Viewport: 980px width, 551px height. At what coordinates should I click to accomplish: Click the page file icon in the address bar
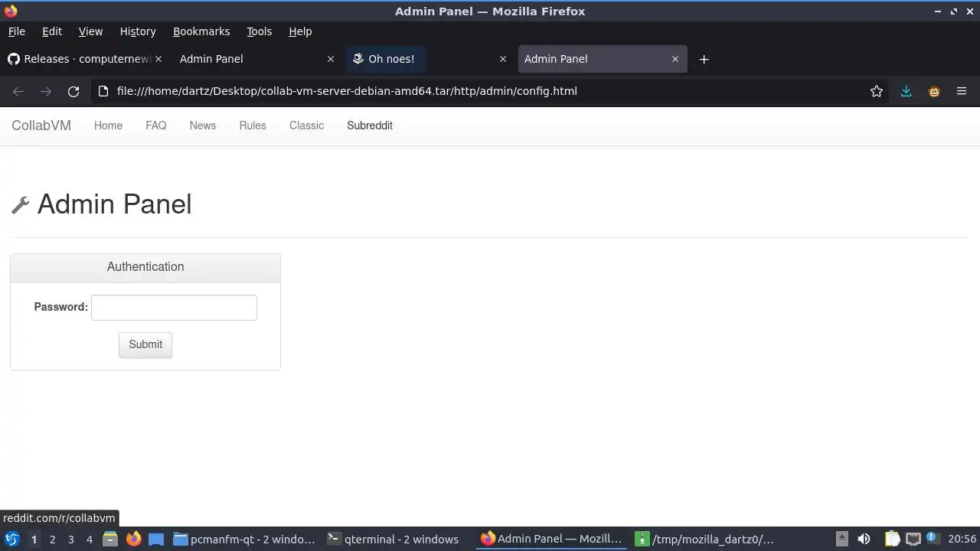pyautogui.click(x=103, y=91)
